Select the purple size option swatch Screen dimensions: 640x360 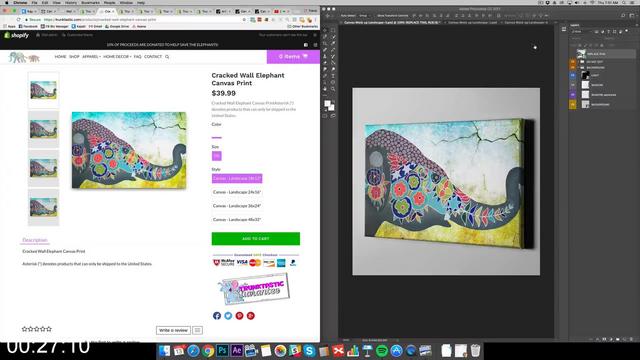coord(217,156)
